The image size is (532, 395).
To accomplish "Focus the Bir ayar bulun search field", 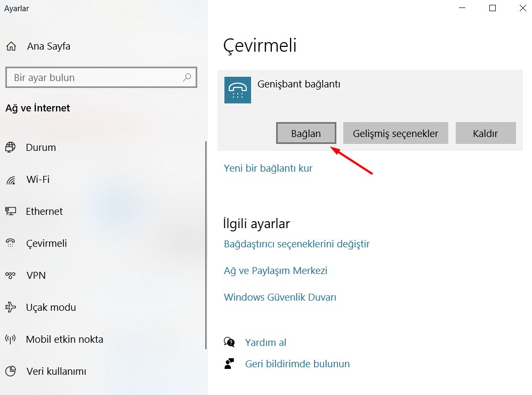I will coord(96,77).
